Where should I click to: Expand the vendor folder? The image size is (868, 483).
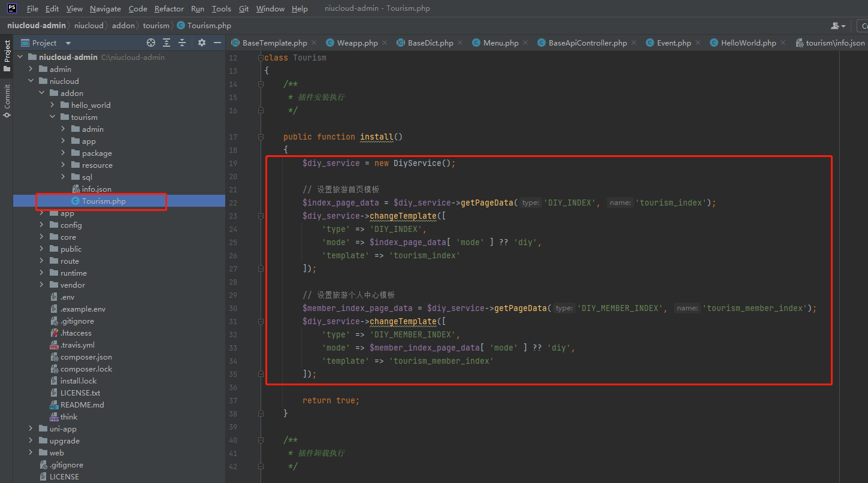(x=42, y=285)
